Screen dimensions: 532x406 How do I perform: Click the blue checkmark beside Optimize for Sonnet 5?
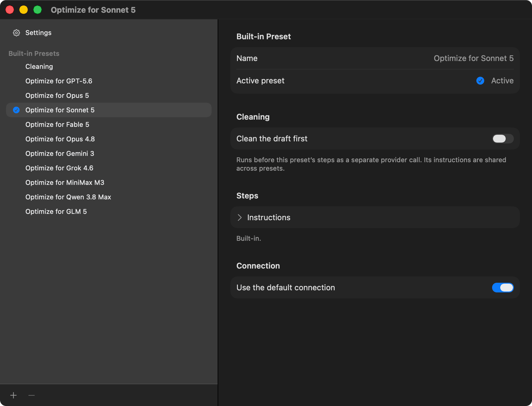16,110
